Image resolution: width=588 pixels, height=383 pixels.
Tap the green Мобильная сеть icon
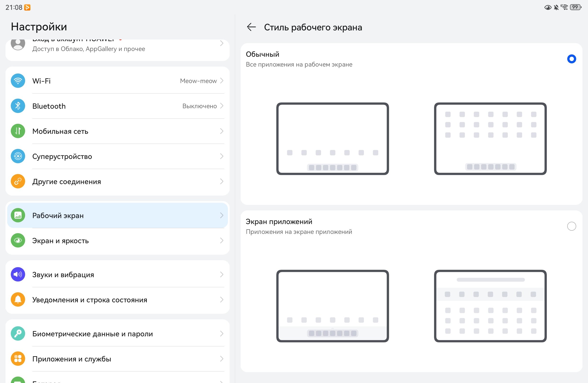click(x=18, y=131)
